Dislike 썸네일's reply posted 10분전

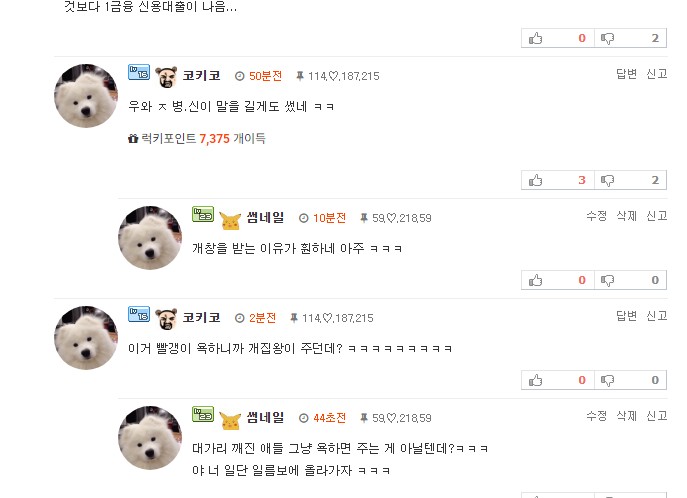[x=630, y=280]
